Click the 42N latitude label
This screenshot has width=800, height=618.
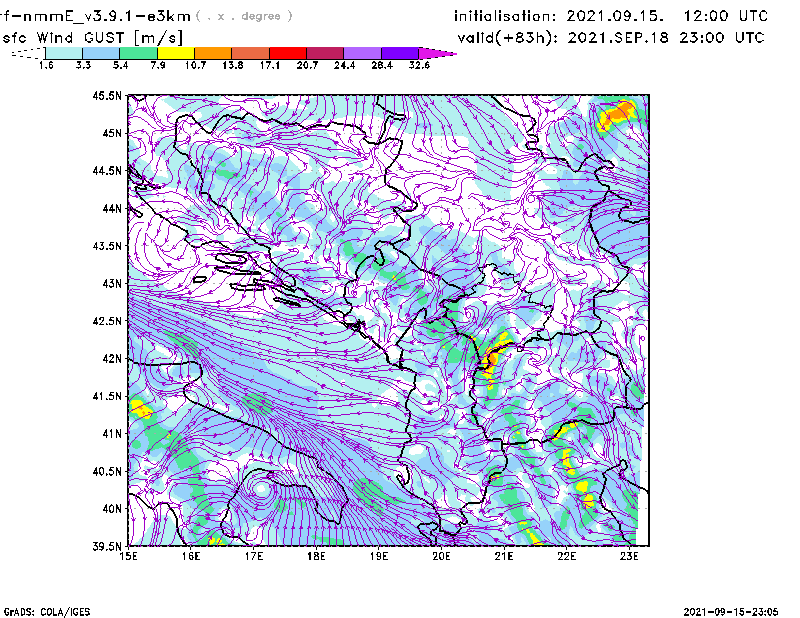(x=112, y=359)
